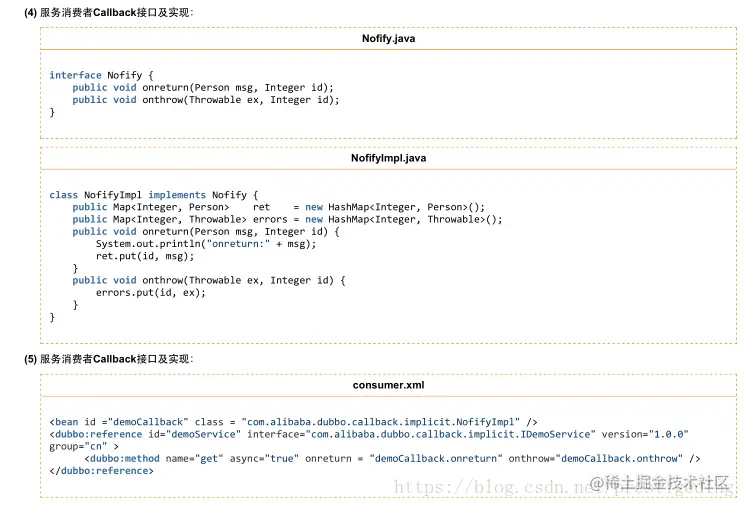This screenshot has height=507, width=745.
Task: Click the ret.put(id, msg) statement
Action: 145,256
